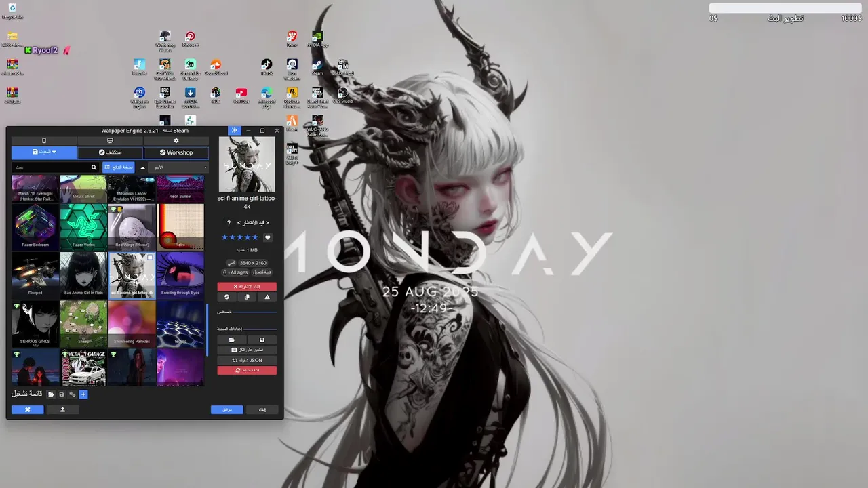Select the SERIOUS GIRLS wallpaper thumbnail
868x488 pixels.
click(x=35, y=324)
